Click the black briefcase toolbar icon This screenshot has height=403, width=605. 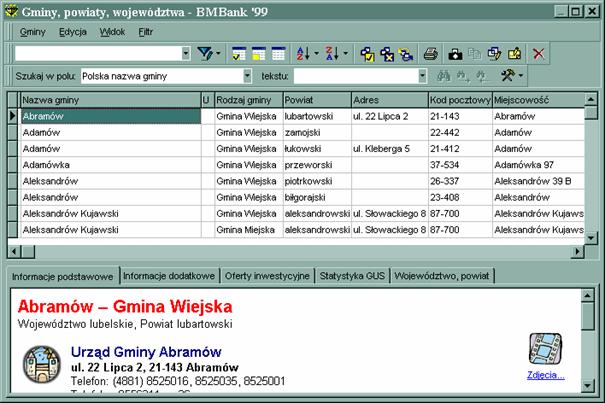pos(455,54)
